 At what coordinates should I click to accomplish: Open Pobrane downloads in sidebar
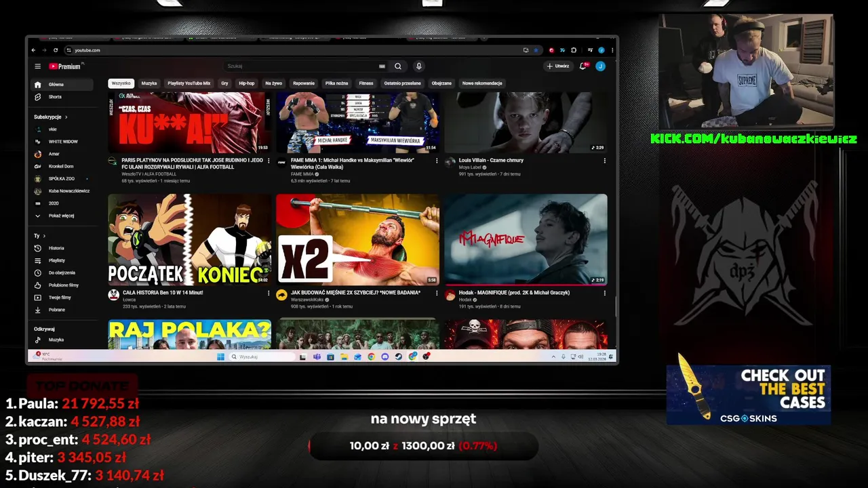click(x=62, y=310)
